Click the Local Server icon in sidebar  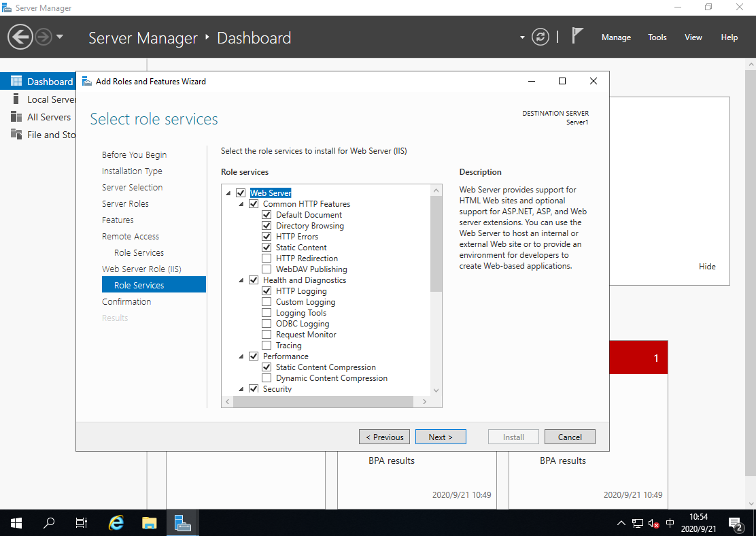click(16, 99)
